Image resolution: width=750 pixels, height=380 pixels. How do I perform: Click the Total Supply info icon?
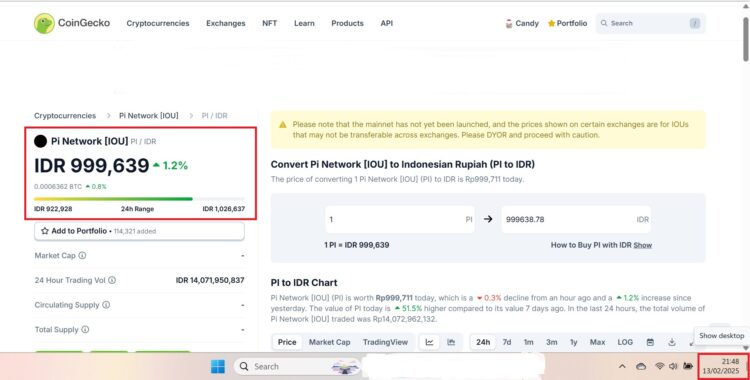click(x=85, y=329)
